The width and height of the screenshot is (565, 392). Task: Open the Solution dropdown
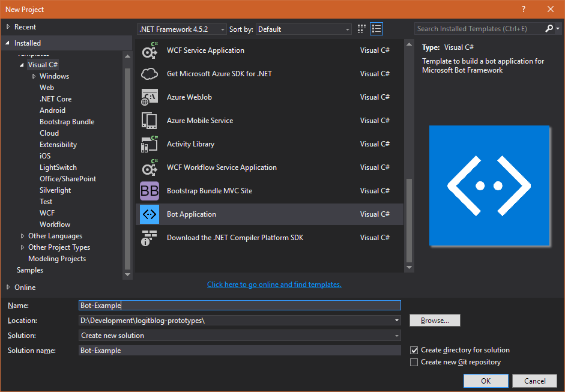[240, 336]
